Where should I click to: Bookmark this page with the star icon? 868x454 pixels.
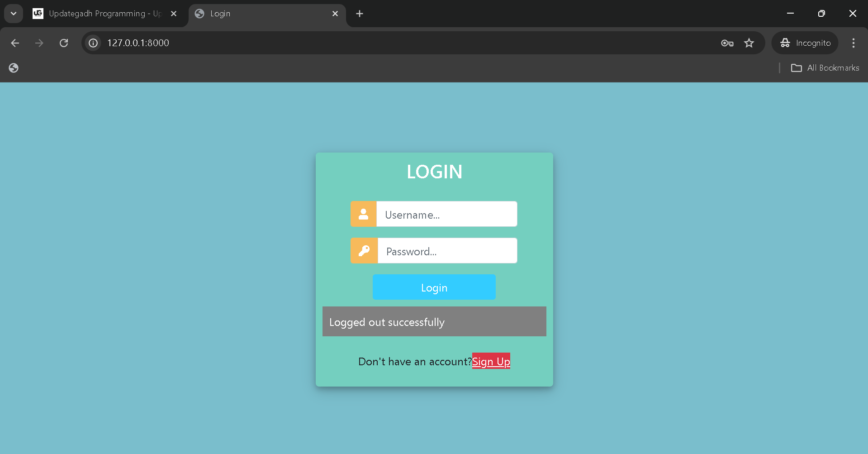749,43
